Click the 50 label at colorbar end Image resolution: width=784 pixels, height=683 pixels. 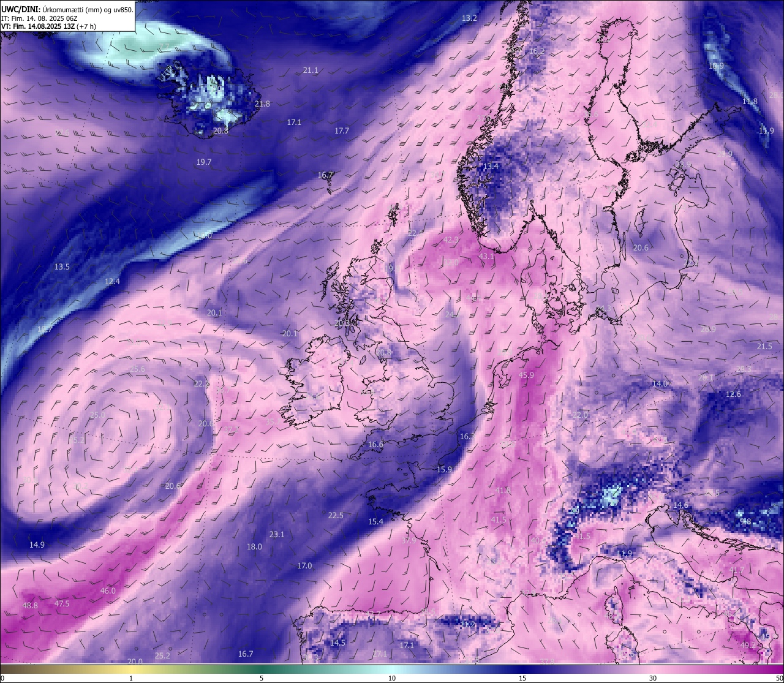pos(779,678)
